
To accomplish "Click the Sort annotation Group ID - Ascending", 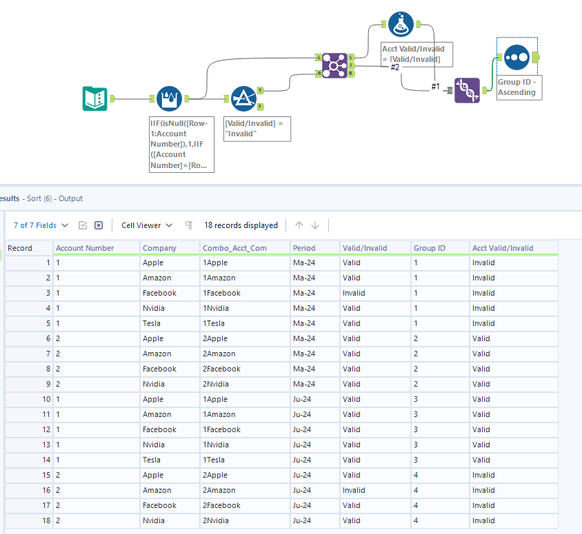I will [519, 87].
